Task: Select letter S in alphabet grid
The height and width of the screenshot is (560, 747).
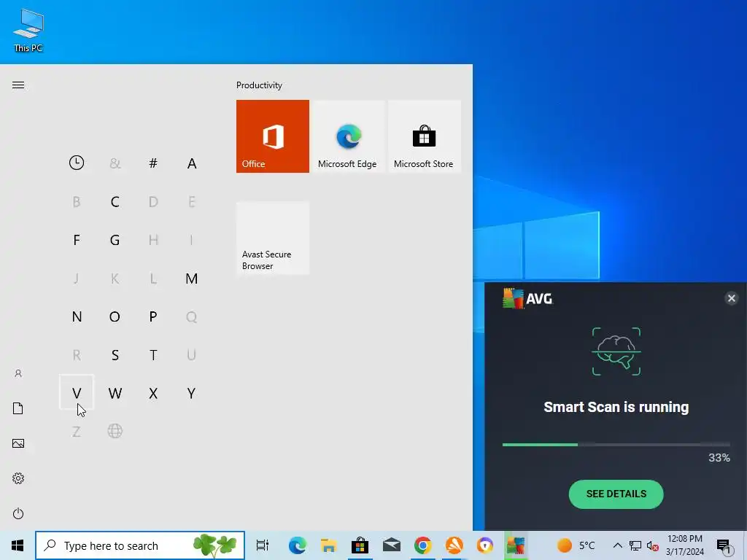Action: coord(115,355)
